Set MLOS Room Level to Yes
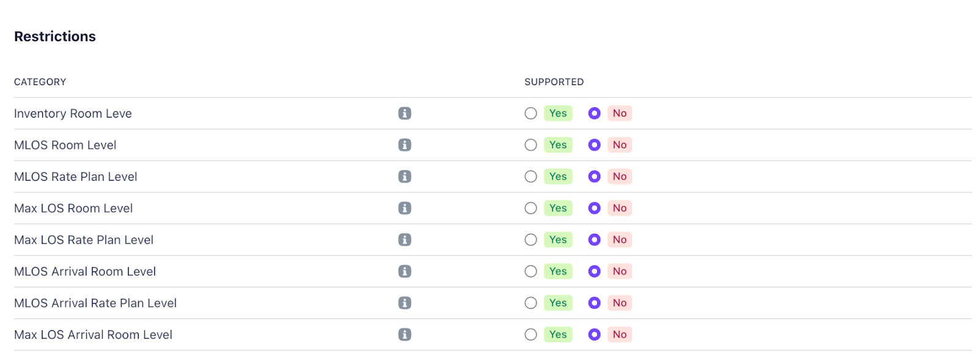980x354 pixels. coord(530,145)
